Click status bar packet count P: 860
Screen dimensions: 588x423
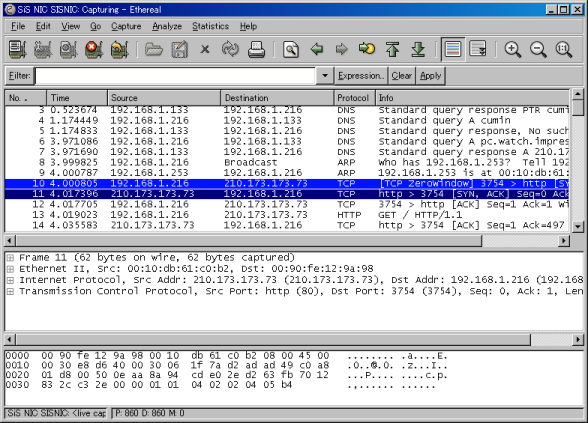click(x=126, y=413)
